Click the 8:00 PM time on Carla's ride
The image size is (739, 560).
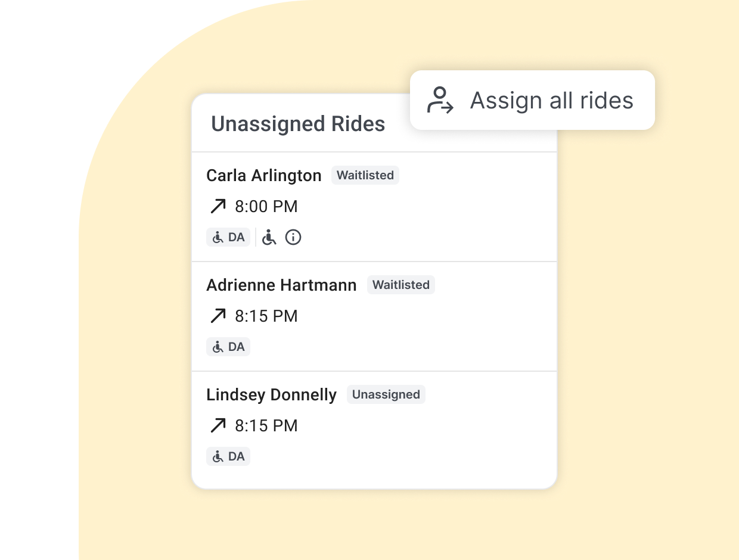(266, 207)
